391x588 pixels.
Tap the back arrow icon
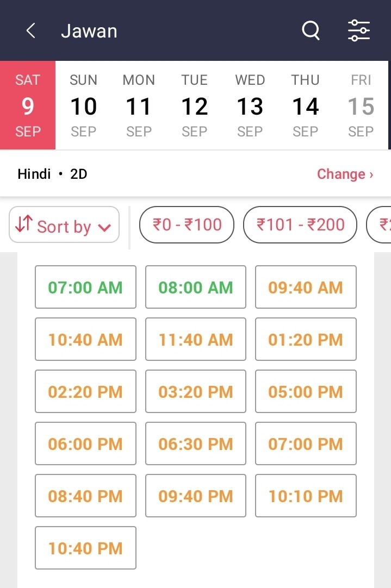(31, 31)
